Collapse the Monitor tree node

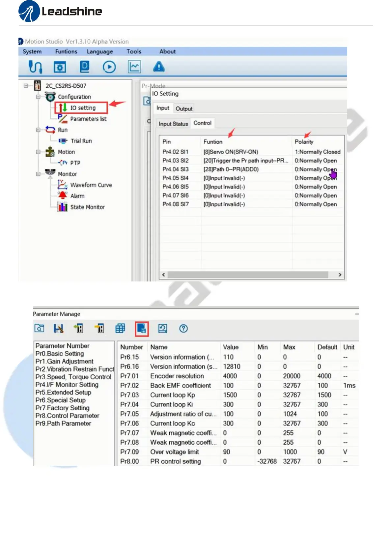[x=38, y=174]
